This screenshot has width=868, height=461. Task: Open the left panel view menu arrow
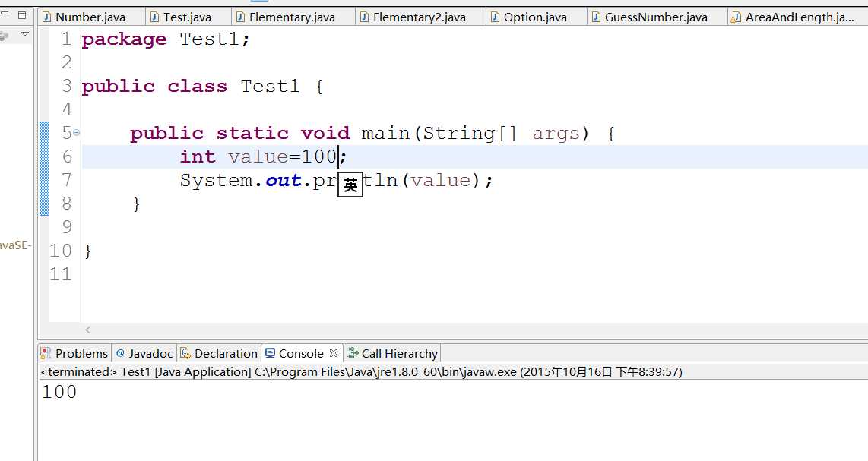tap(25, 35)
